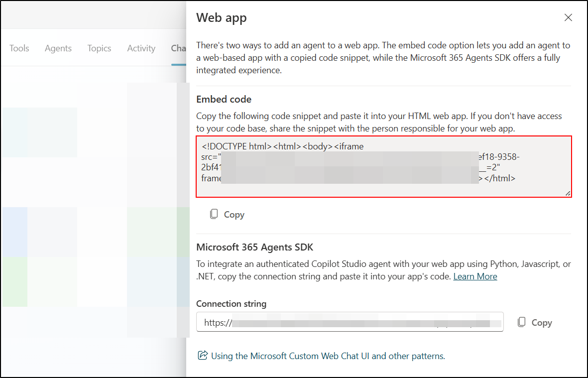The height and width of the screenshot is (378, 588).
Task: Switch to the Activity tab
Action: tap(141, 48)
